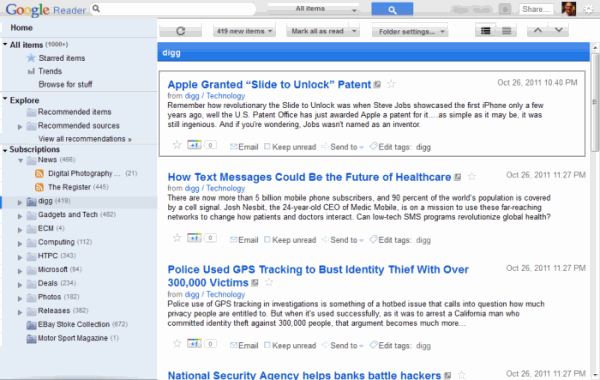Click Mark all as read
The height and width of the screenshot is (380, 600).
318,31
